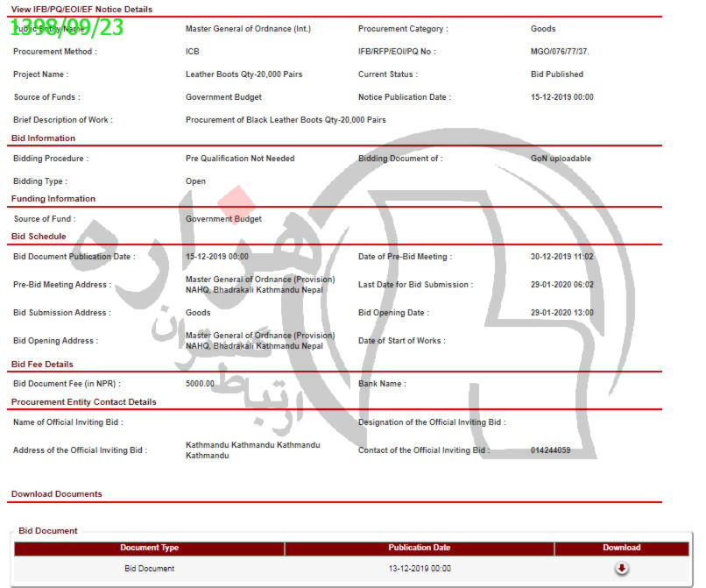Click the tender number MGO/076/77/37

[559, 52]
